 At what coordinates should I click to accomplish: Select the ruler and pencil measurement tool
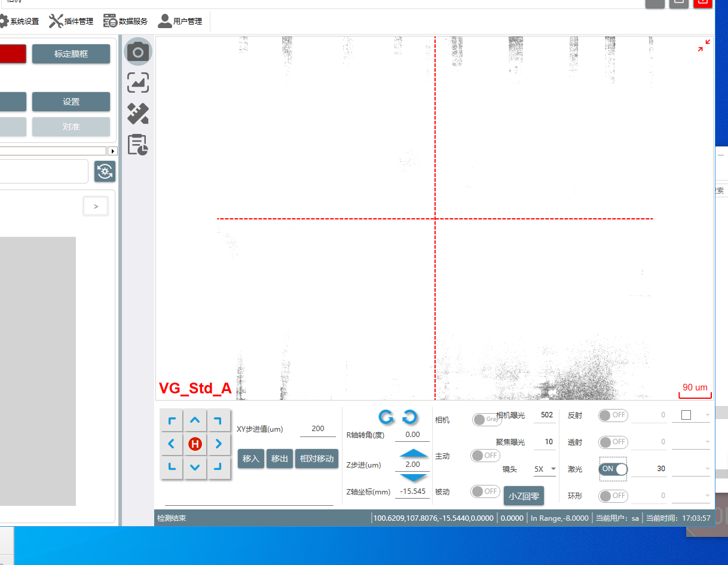[x=138, y=114]
